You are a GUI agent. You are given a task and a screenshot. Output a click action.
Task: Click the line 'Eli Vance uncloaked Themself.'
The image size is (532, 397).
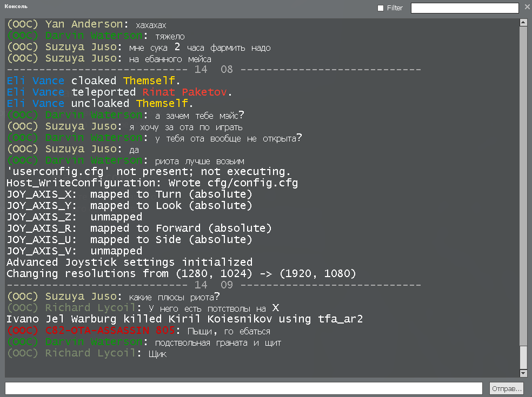coord(99,103)
